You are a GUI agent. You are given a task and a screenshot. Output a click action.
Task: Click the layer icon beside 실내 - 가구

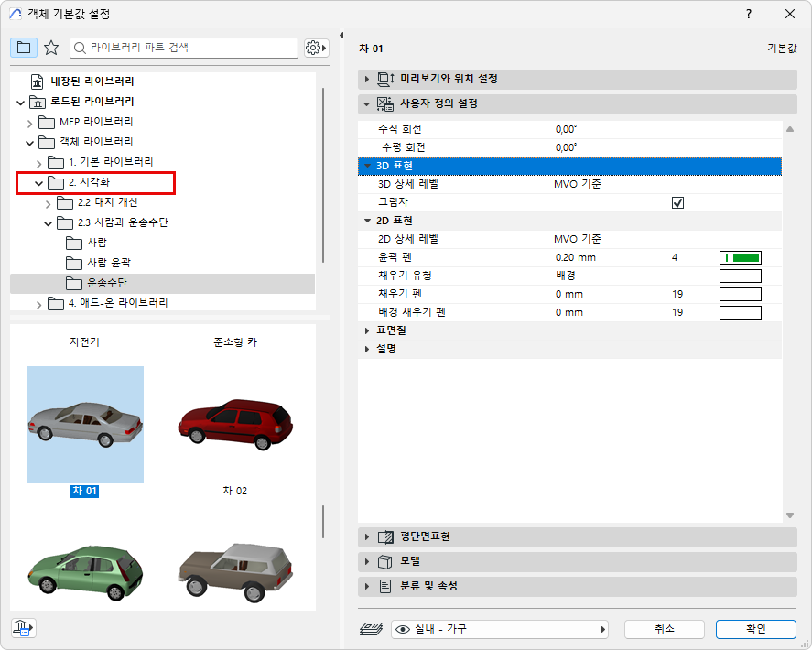tap(373, 629)
